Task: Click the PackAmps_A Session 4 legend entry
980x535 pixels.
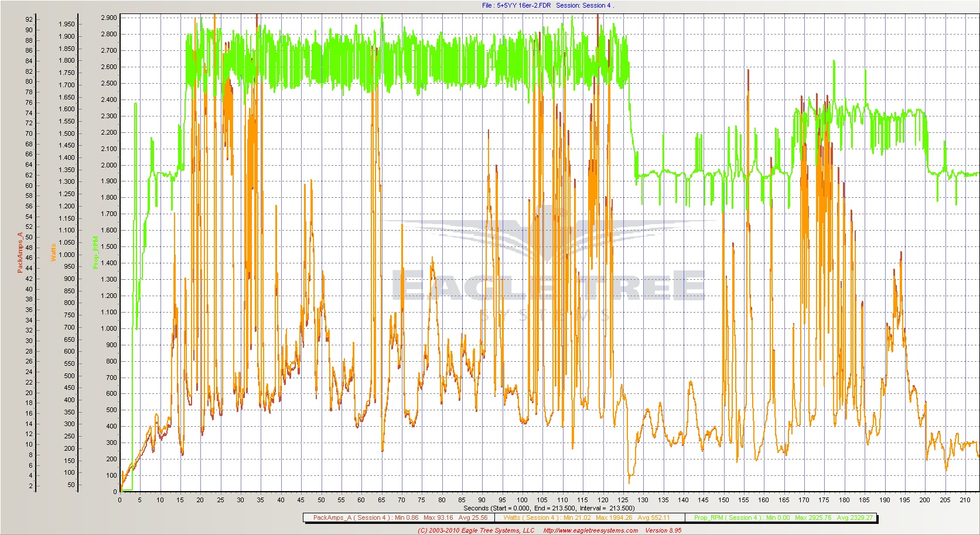Action: 399,517
